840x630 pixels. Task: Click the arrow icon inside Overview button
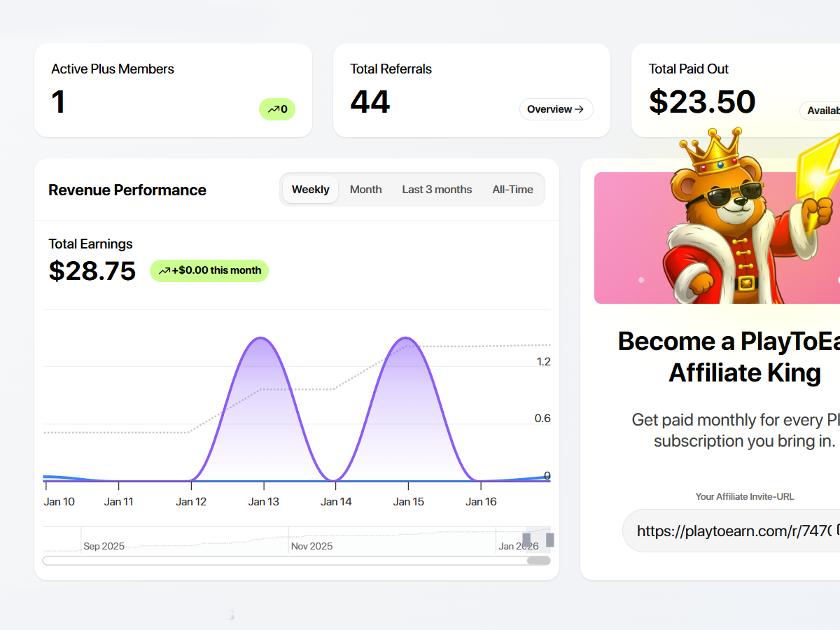[581, 109]
